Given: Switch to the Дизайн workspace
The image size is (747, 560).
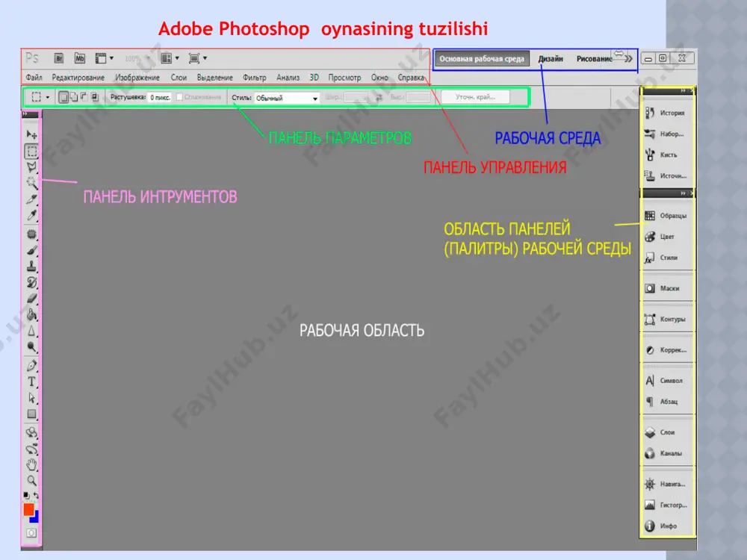Looking at the screenshot, I should (x=551, y=59).
